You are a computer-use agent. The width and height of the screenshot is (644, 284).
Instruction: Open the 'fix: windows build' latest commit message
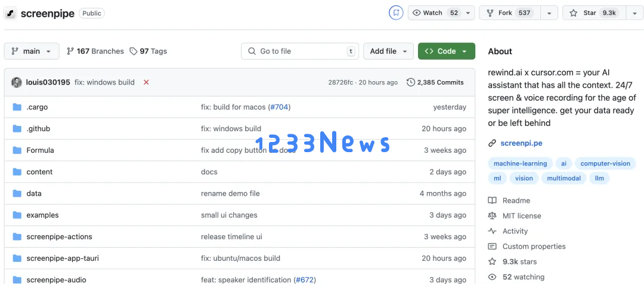coord(104,82)
